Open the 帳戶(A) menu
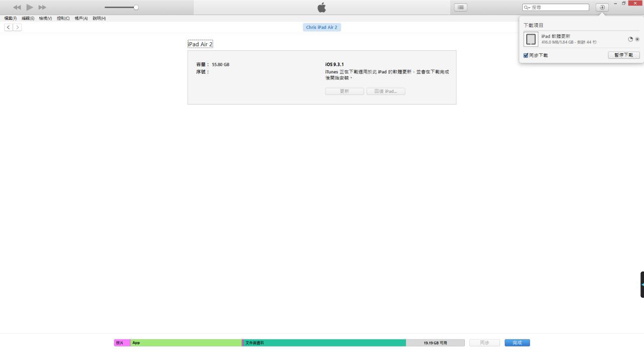 tap(81, 19)
